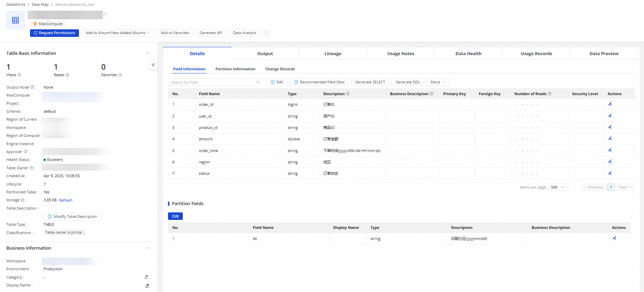Click the Data Map breadcrumb link
644x292 pixels.
tap(40, 4)
